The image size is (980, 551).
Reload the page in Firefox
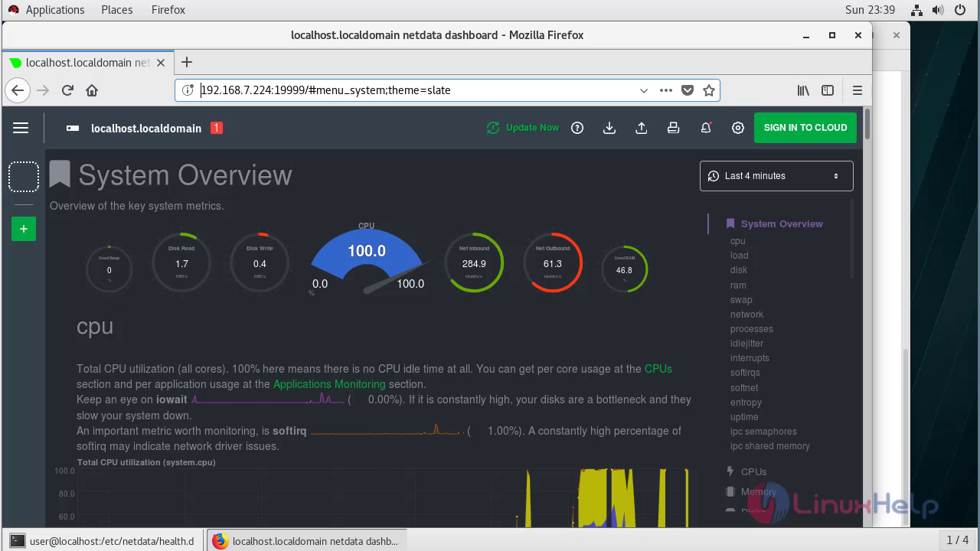(x=67, y=90)
